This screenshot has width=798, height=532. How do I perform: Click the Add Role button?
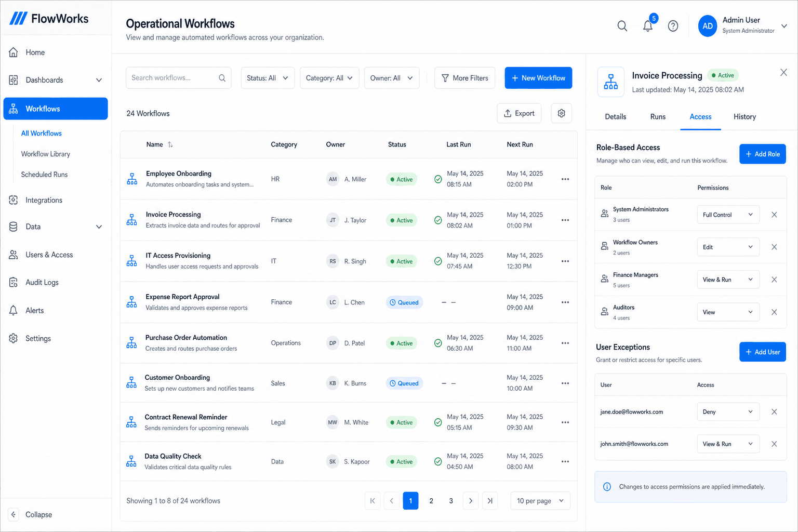pos(762,154)
